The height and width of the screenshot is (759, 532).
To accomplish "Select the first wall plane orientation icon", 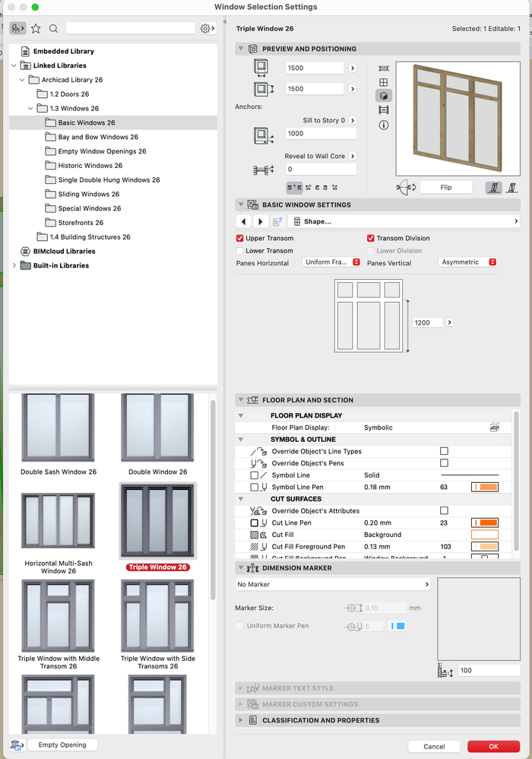I will tap(493, 187).
